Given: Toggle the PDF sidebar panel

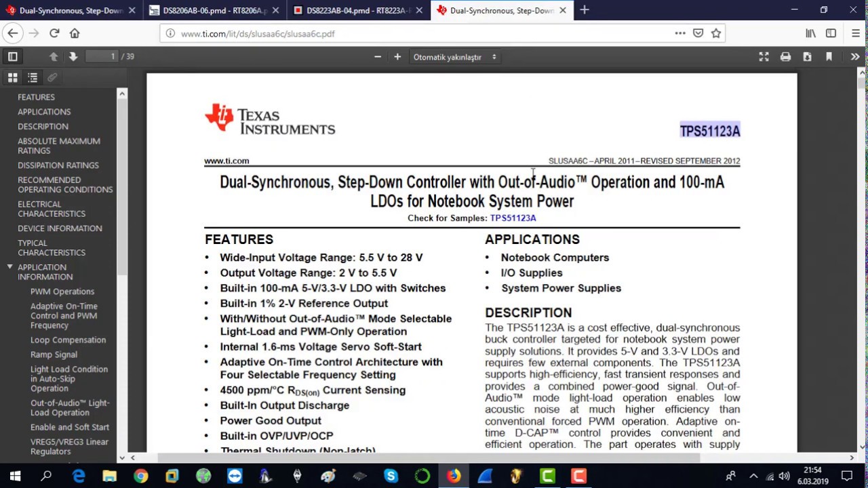Looking at the screenshot, I should (x=12, y=57).
